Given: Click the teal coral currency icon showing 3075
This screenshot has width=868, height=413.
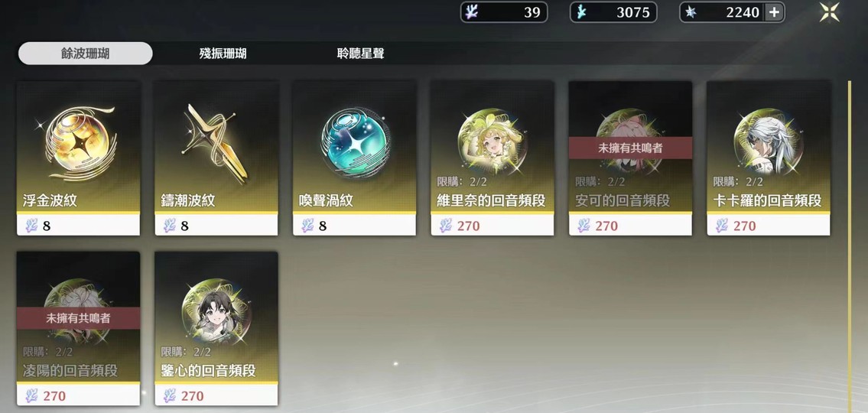Looking at the screenshot, I should 580,12.
